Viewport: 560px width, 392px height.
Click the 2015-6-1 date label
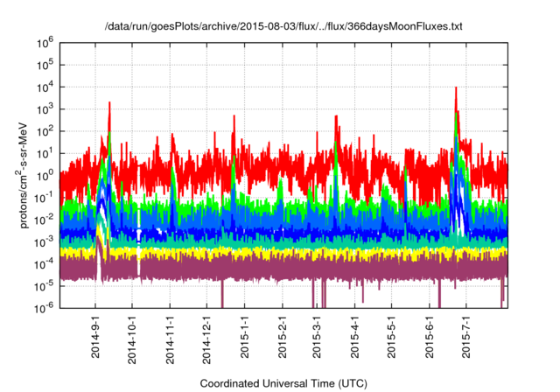click(429, 336)
